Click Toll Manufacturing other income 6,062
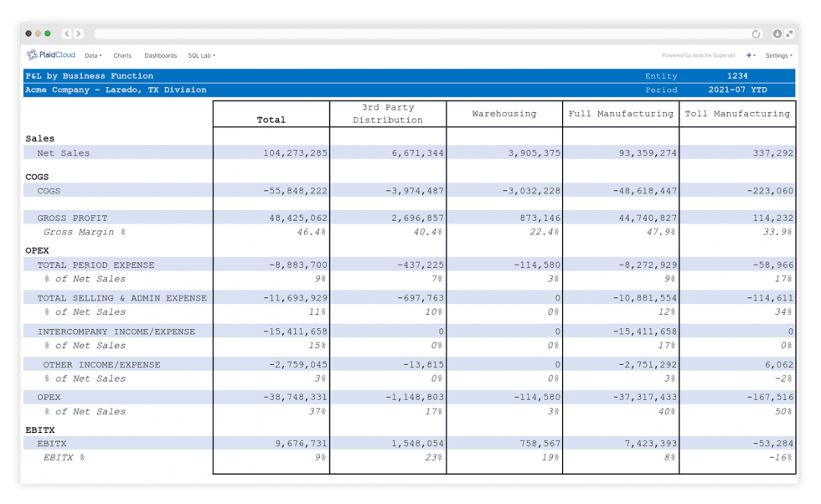The height and width of the screenshot is (504, 821). coord(779,364)
